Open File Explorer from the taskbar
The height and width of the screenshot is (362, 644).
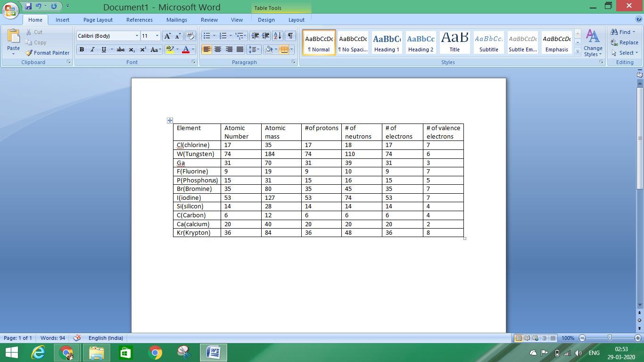pos(96,353)
